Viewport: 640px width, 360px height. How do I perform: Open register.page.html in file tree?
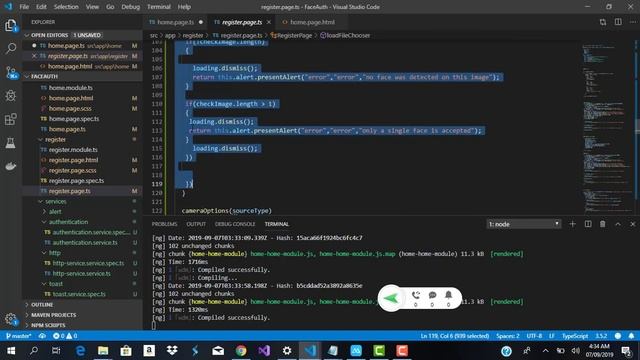point(73,160)
